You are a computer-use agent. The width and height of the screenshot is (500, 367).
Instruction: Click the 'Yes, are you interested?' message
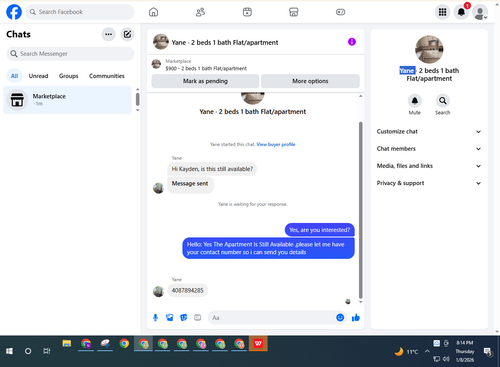coord(319,230)
